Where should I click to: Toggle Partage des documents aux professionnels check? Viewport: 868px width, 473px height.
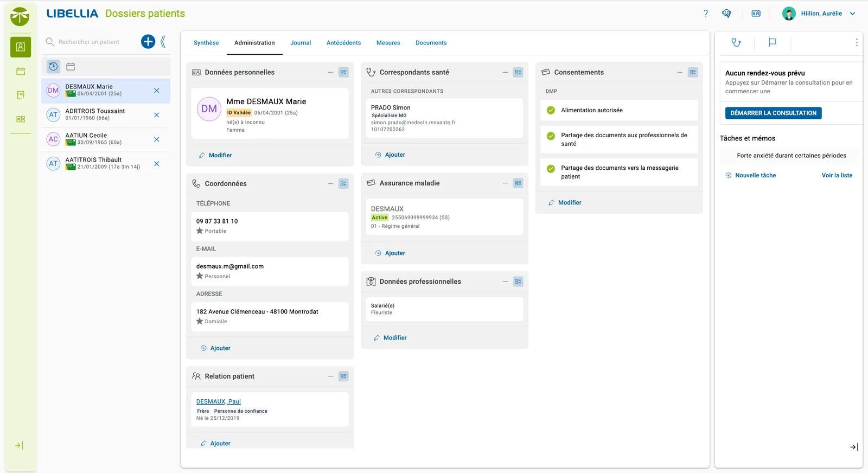click(551, 136)
